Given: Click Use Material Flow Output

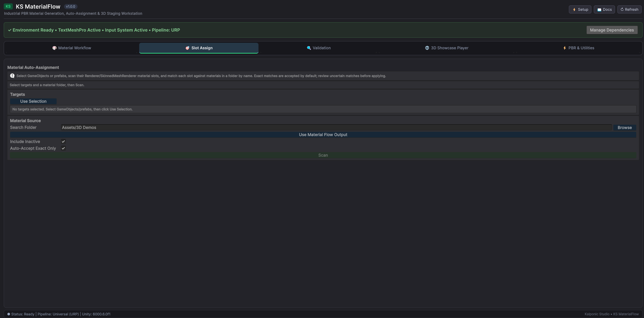Looking at the screenshot, I should [323, 135].
